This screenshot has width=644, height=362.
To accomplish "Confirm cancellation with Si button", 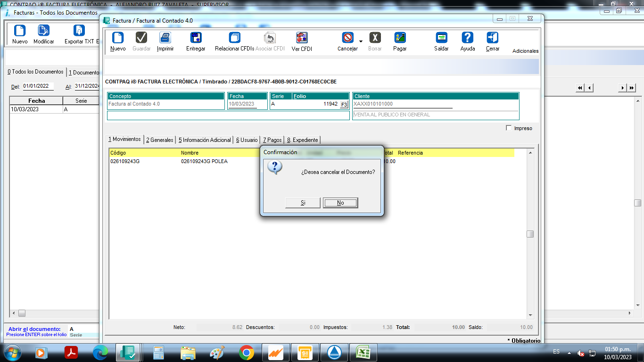I will click(x=303, y=203).
